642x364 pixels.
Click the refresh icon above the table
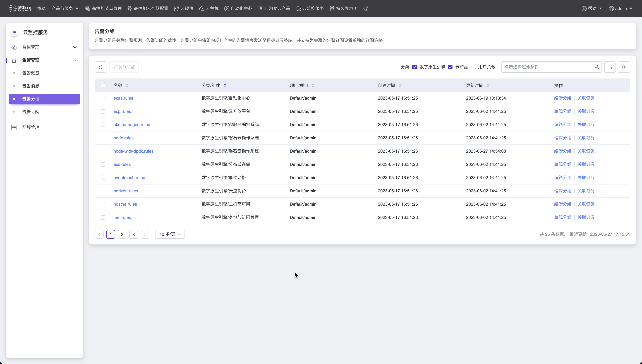100,67
